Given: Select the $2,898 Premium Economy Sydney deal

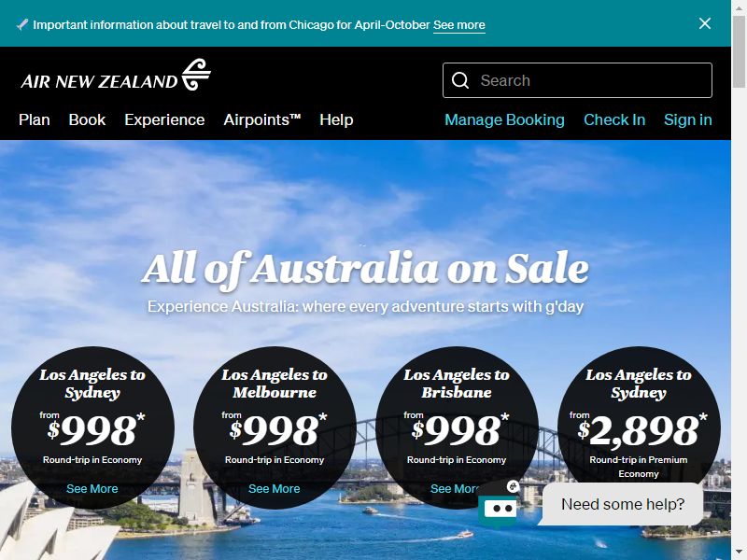Looking at the screenshot, I should point(639,423).
